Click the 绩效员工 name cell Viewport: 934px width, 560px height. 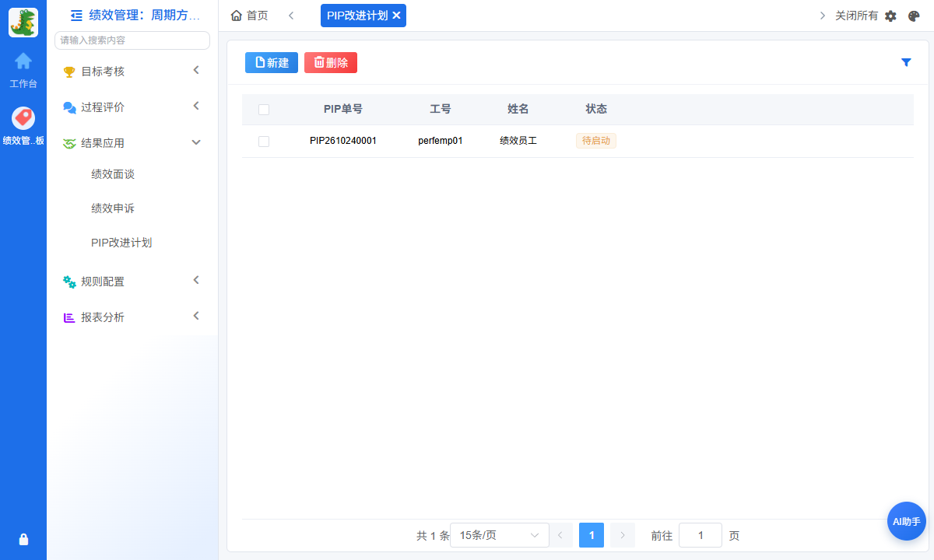[x=518, y=142]
